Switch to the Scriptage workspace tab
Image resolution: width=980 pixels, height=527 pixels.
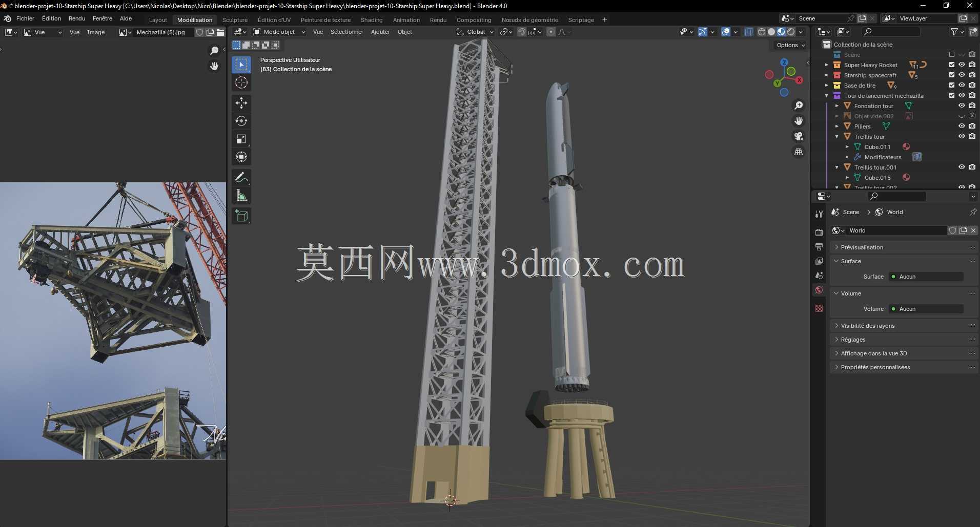(x=581, y=20)
